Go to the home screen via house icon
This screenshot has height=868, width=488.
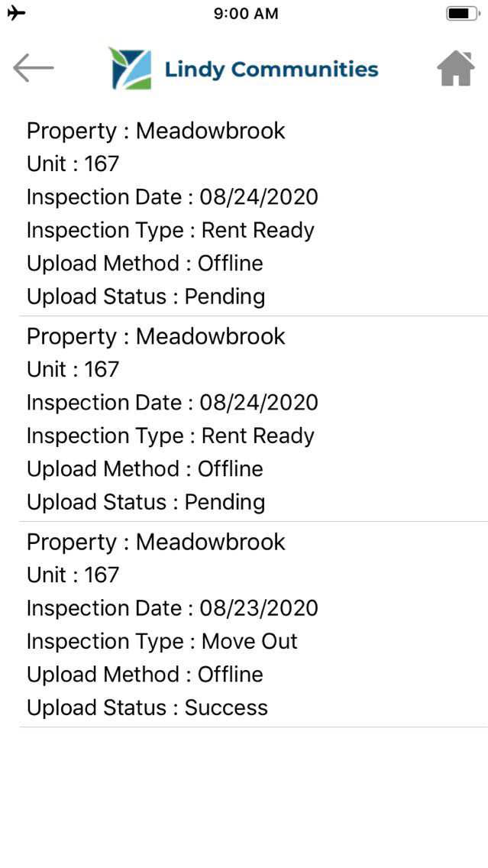click(x=455, y=69)
